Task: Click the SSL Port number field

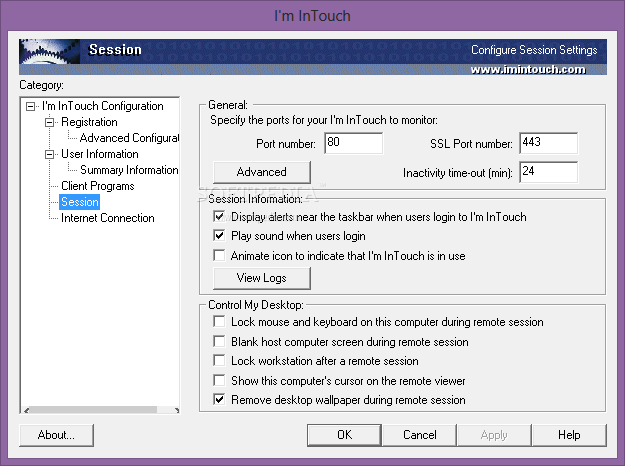Action: [548, 143]
